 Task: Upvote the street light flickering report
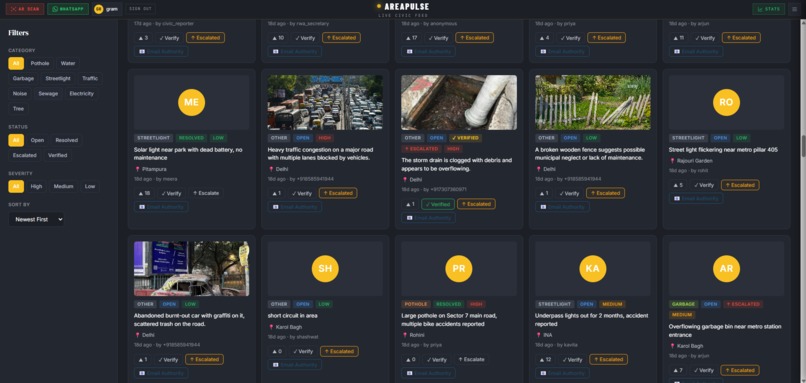pos(677,185)
